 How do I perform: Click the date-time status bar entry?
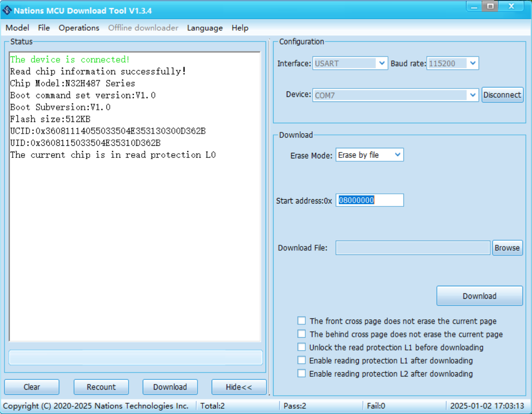(x=487, y=406)
